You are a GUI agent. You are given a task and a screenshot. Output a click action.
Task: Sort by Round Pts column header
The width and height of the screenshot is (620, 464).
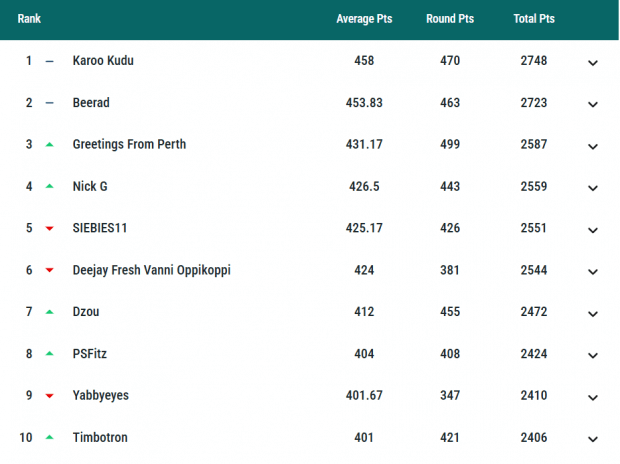[x=450, y=19]
